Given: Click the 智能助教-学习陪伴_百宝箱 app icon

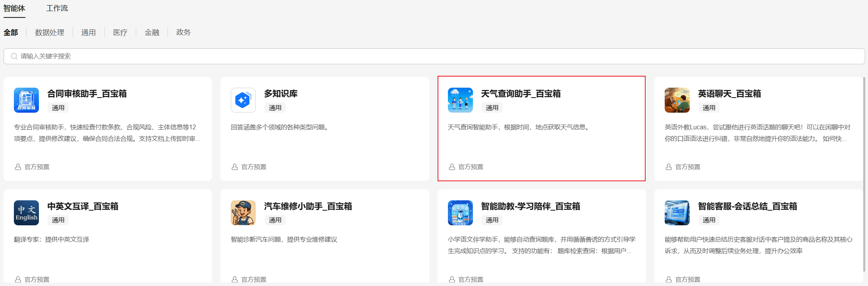Looking at the screenshot, I should [460, 213].
